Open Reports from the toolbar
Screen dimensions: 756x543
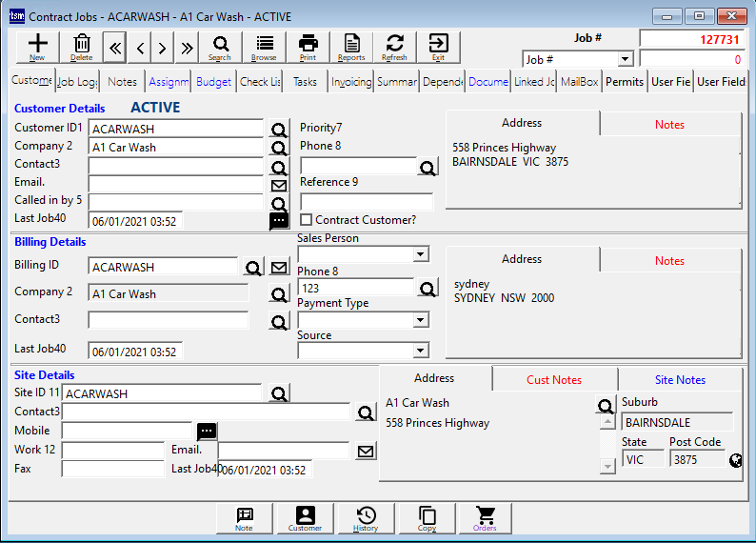351,46
